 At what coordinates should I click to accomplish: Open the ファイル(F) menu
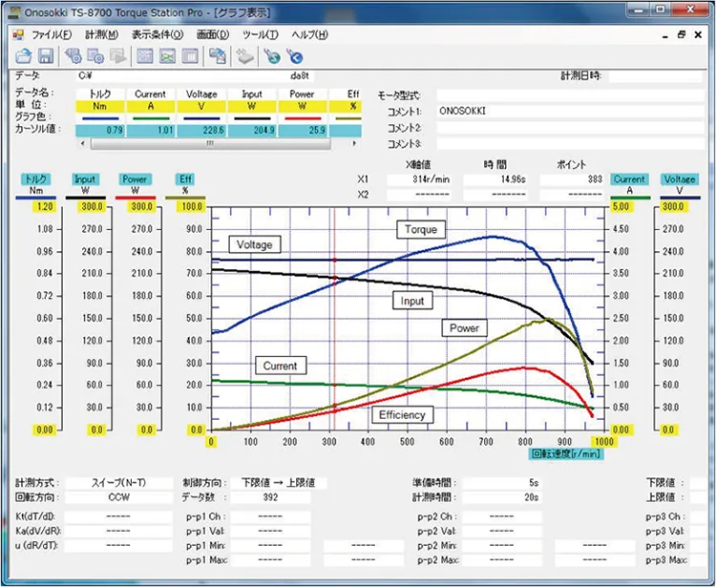pyautogui.click(x=52, y=34)
